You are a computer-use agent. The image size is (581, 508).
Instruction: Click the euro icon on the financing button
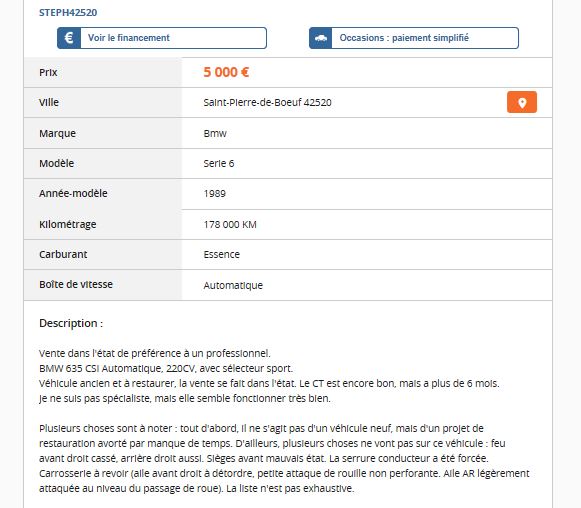[69, 38]
